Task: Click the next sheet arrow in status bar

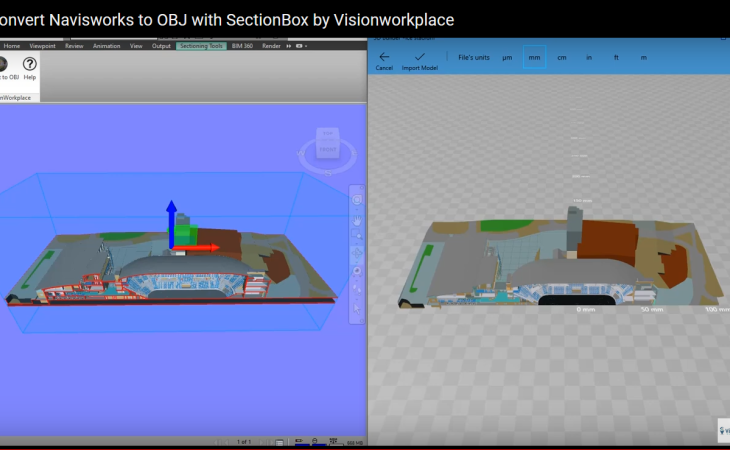Action: [x=262, y=442]
